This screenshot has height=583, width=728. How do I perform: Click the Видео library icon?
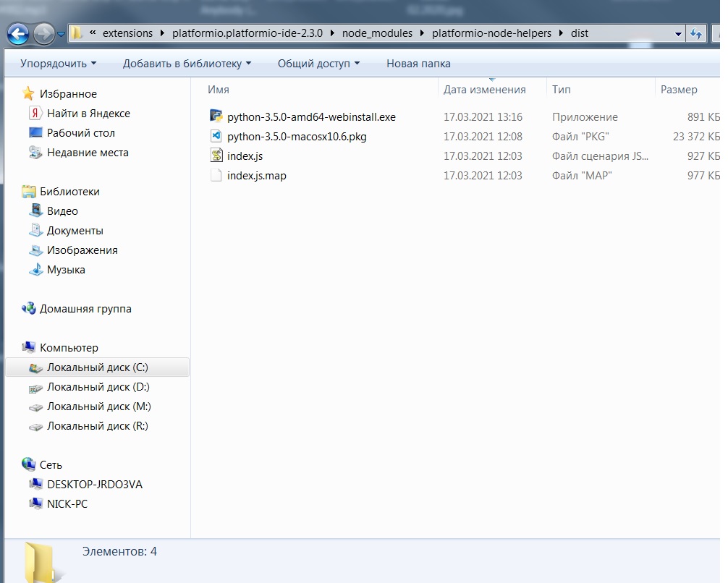pyautogui.click(x=35, y=210)
